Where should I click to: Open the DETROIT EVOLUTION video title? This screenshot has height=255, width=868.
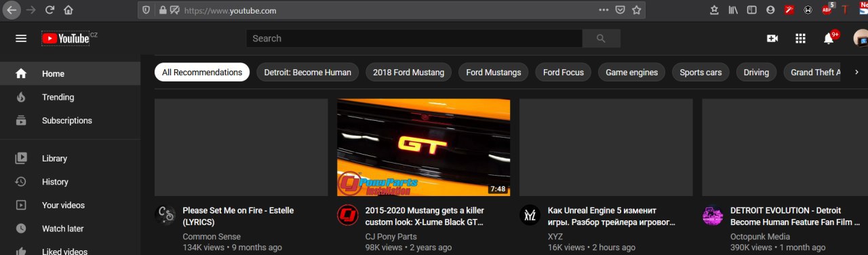(x=795, y=216)
